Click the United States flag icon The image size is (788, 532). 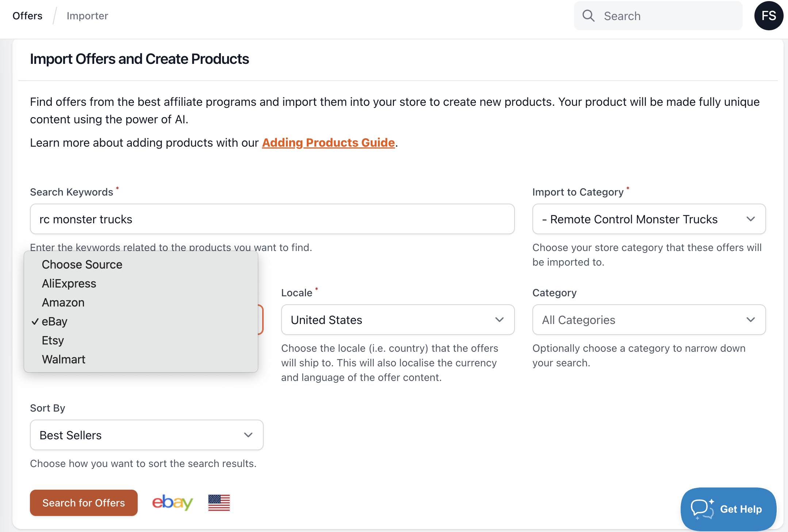click(219, 503)
